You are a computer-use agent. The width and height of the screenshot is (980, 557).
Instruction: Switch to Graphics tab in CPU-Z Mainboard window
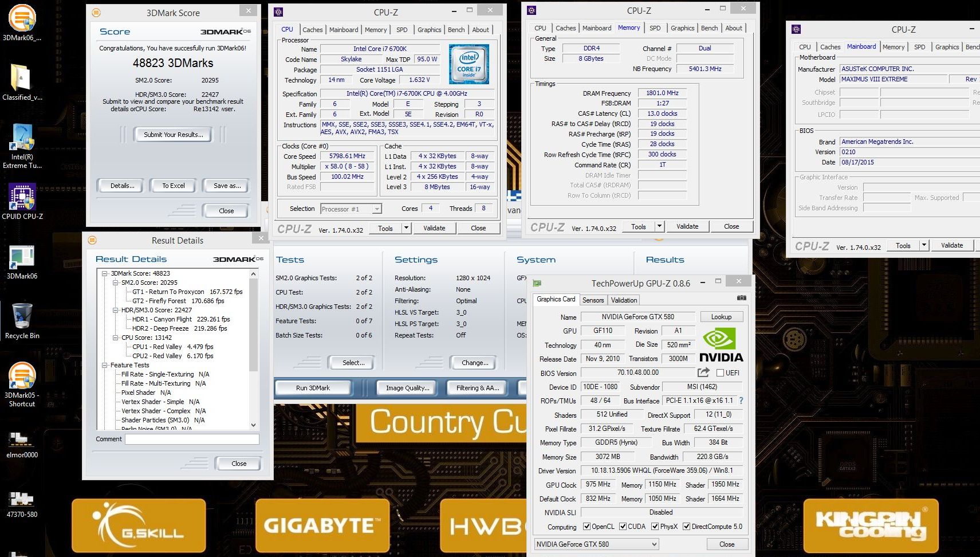tap(947, 47)
